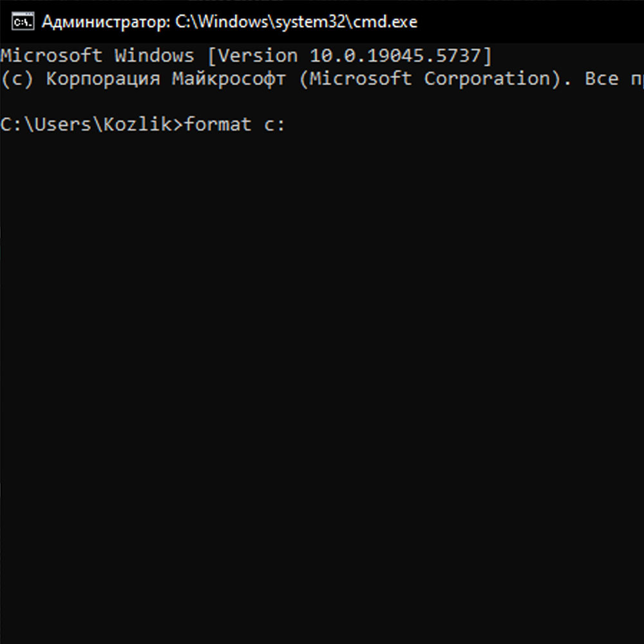The height and width of the screenshot is (644, 644).
Task: Click "(Microsoft" in the copyright line
Action: click(360, 79)
